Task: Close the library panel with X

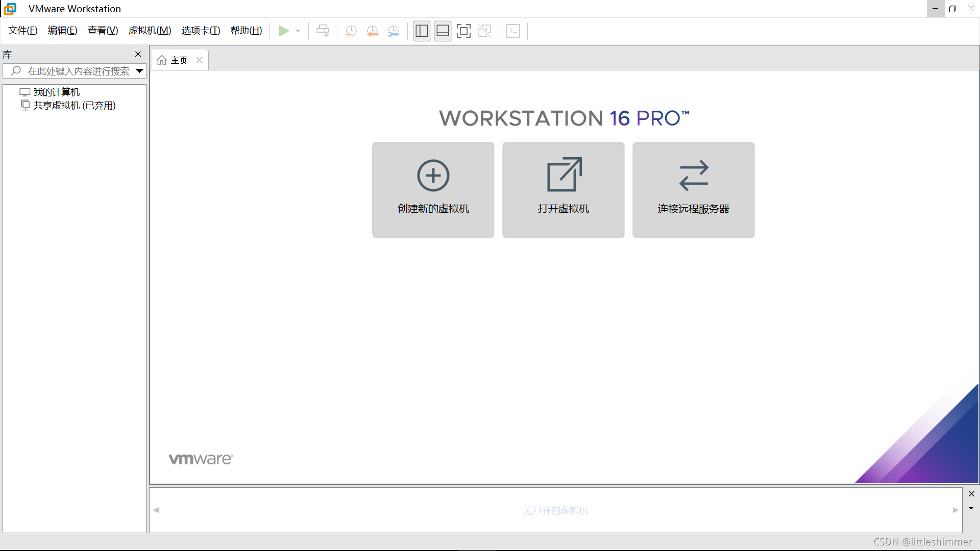Action: click(138, 54)
